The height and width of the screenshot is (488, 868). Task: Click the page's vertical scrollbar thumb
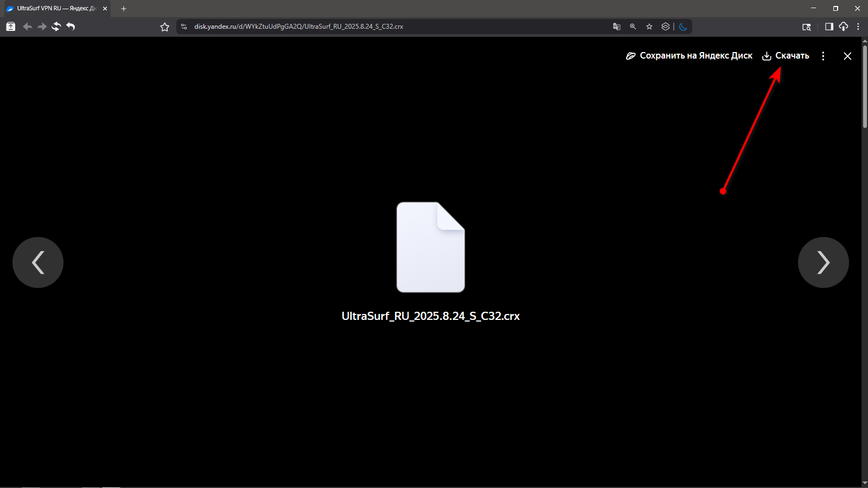click(x=865, y=87)
